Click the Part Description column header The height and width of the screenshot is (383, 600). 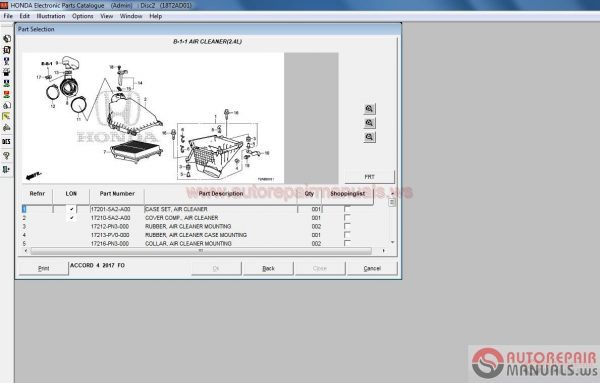pyautogui.click(x=221, y=194)
